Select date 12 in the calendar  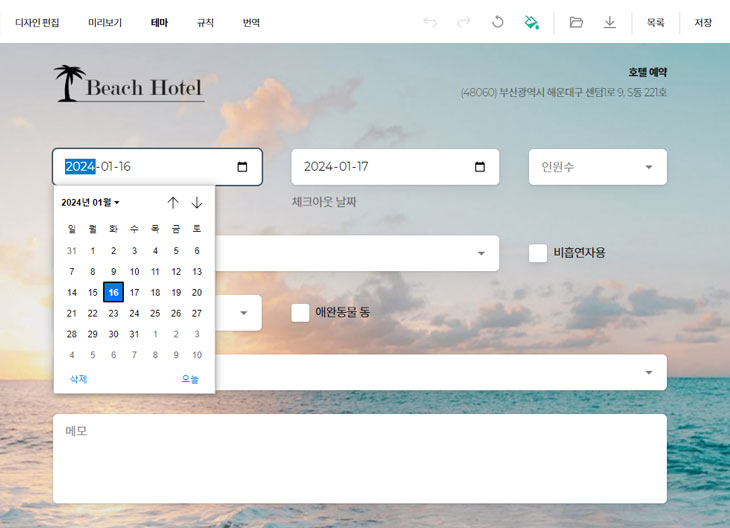coord(176,271)
